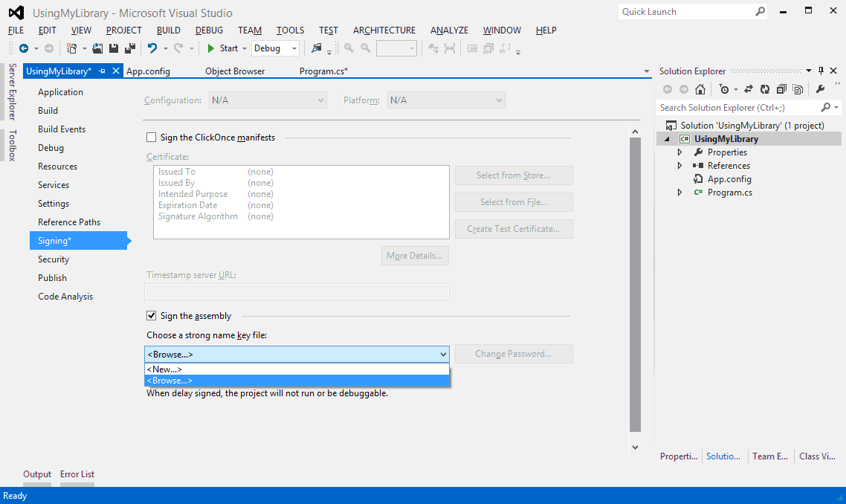Select the Undo icon in the toolbar
The height and width of the screenshot is (504, 846).
(154, 48)
